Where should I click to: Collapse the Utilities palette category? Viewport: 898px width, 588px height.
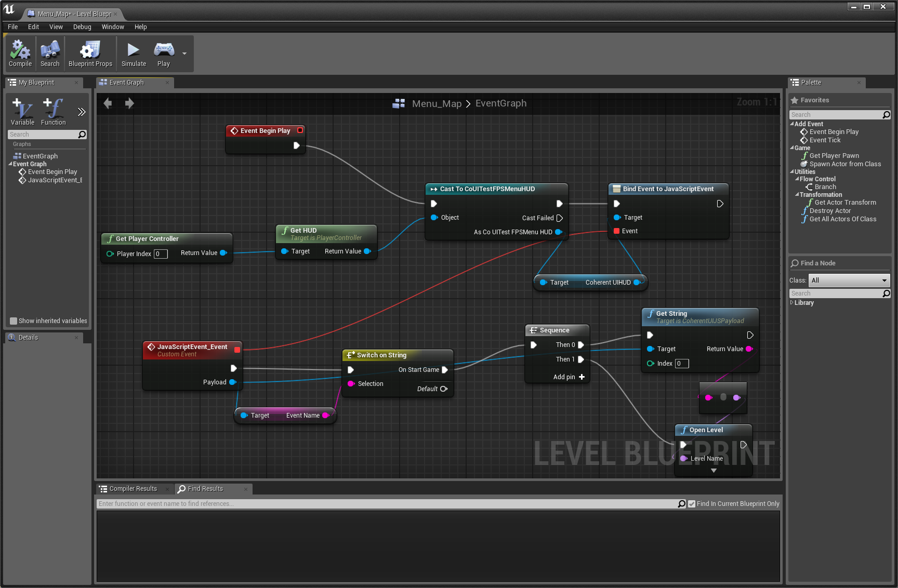792,172
